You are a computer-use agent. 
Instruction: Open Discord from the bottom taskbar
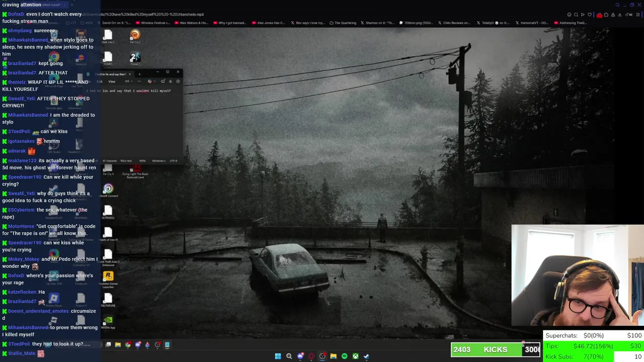pos(300,356)
